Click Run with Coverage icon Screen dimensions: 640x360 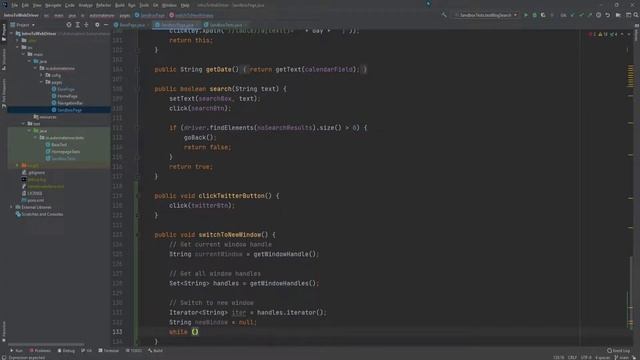click(543, 15)
